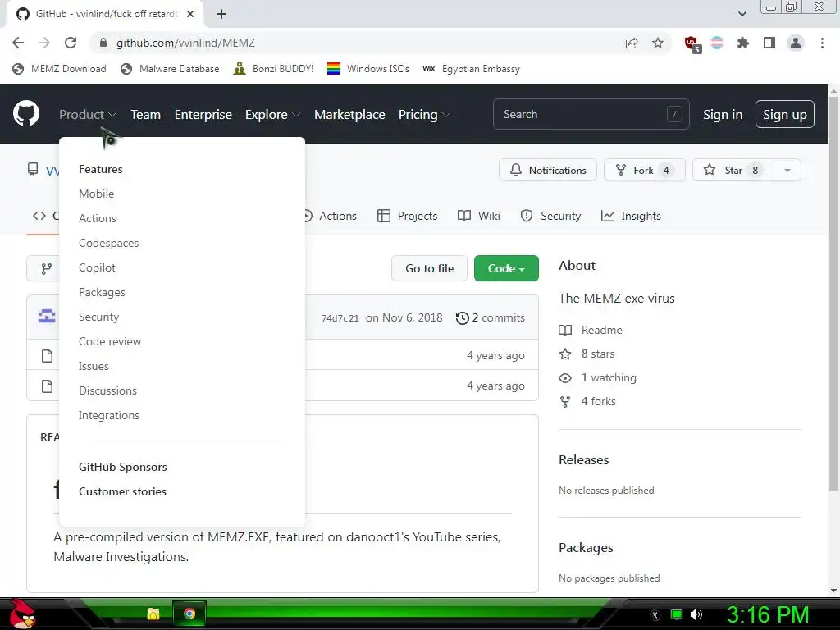Viewport: 840px width, 630px height.
Task: Bookmark this page with star icon
Action: pyautogui.click(x=658, y=43)
